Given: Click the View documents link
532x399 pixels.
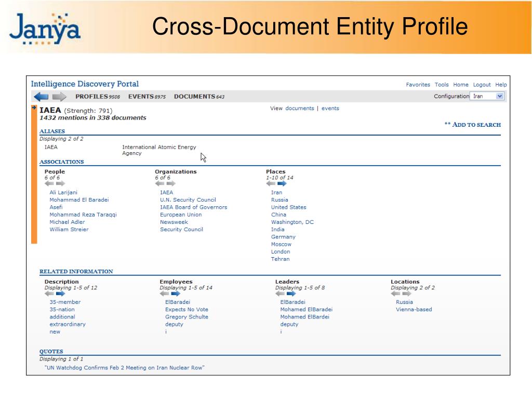Looking at the screenshot, I should 300,108.
